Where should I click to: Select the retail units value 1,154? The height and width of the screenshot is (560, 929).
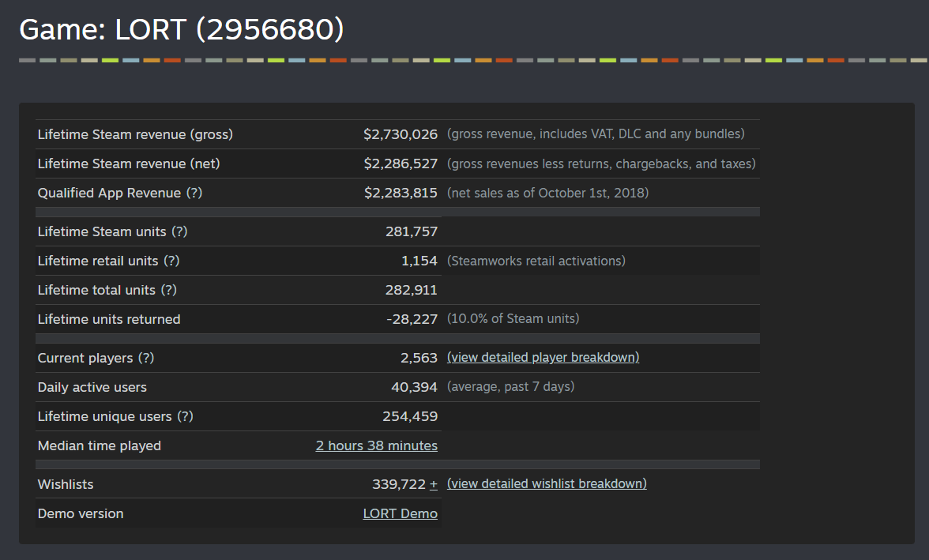(419, 261)
